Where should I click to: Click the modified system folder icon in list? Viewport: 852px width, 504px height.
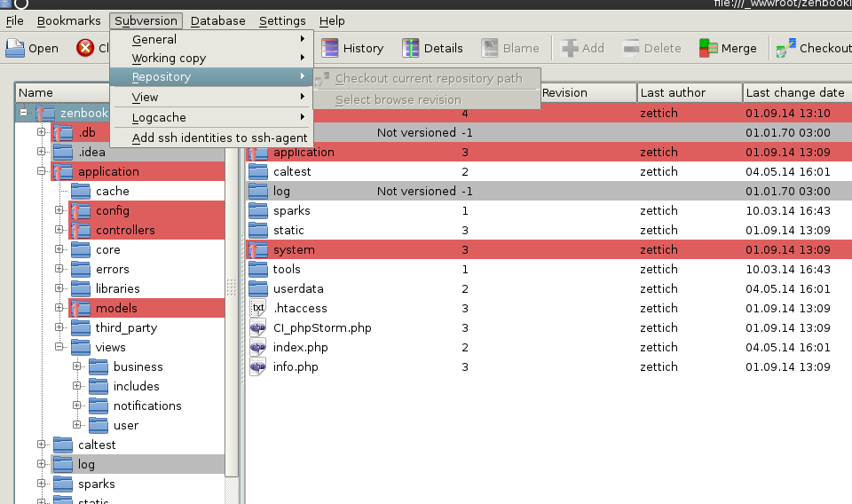[258, 250]
